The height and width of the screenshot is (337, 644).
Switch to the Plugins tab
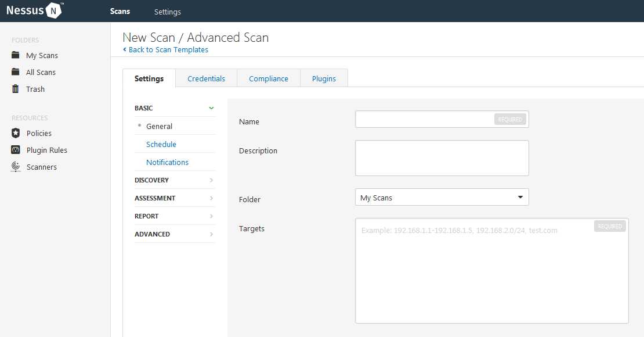coord(324,78)
